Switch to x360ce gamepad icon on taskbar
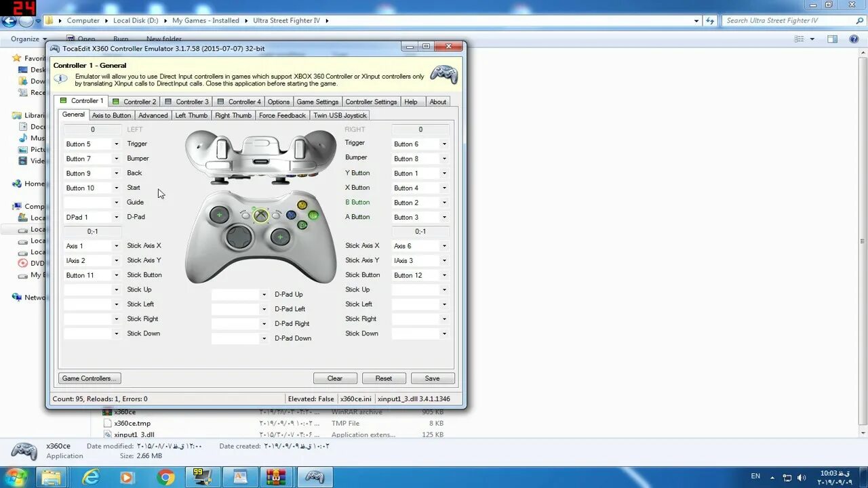The image size is (868, 488). click(x=314, y=477)
